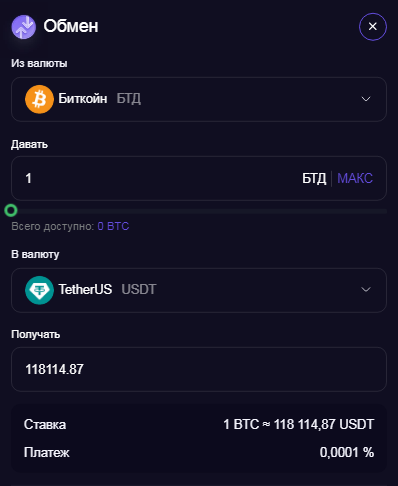Focus the Получать field showing 118114.87

click(199, 369)
